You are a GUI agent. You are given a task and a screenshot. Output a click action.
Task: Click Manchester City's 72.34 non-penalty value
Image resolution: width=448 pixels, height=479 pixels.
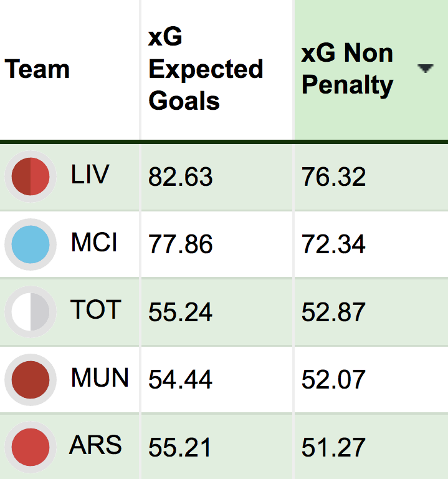pyautogui.click(x=333, y=244)
